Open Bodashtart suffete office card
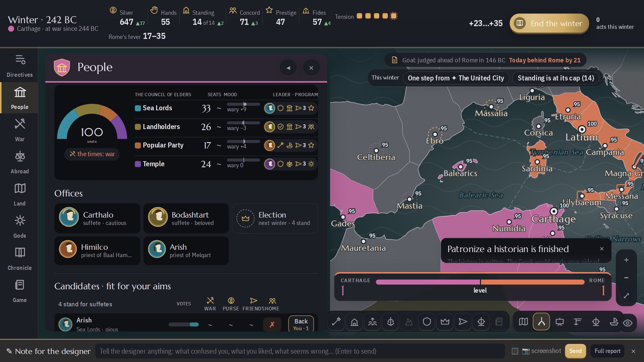644x362 pixels. (186, 218)
